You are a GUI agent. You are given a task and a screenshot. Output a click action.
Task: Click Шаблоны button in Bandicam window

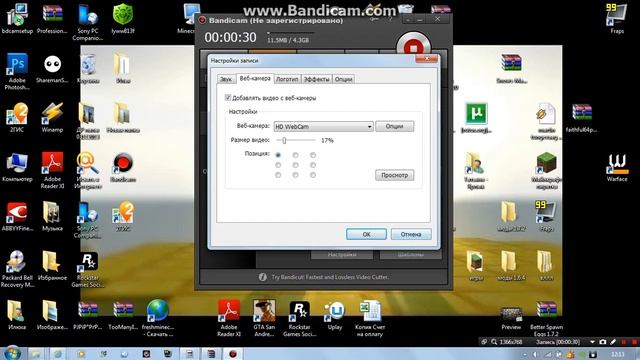coord(411,255)
